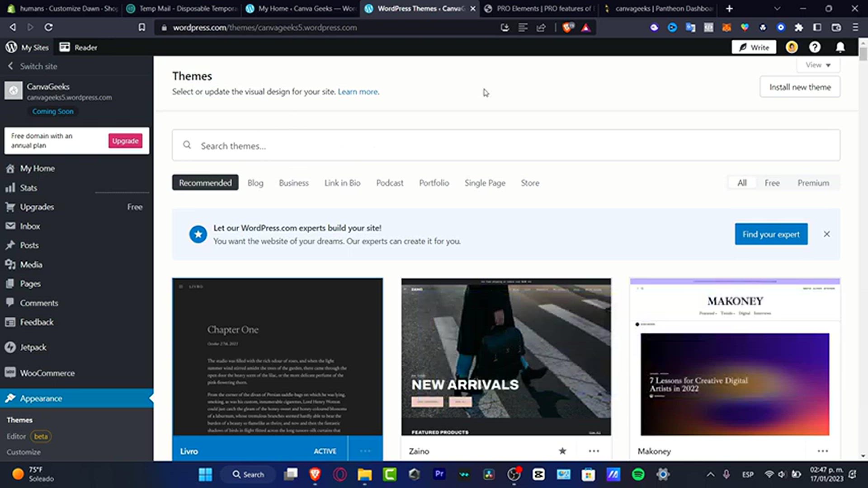Click the Install new theme button

(x=800, y=87)
